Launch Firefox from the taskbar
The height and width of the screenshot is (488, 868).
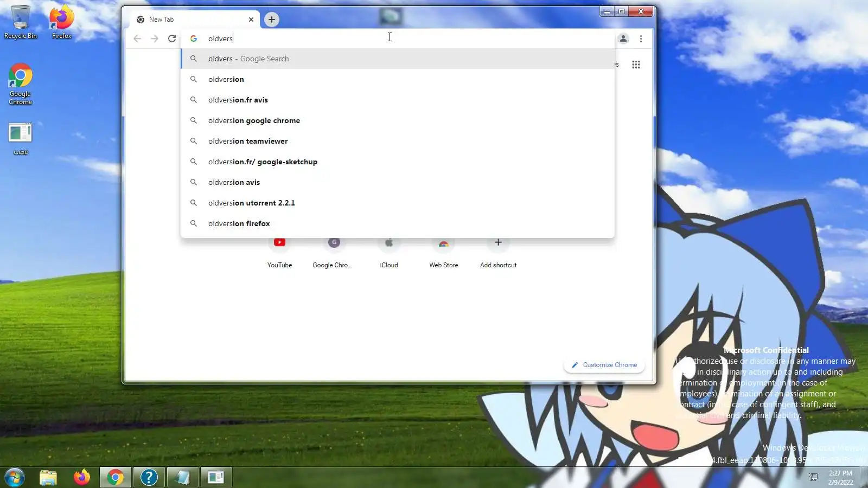pos(82,477)
